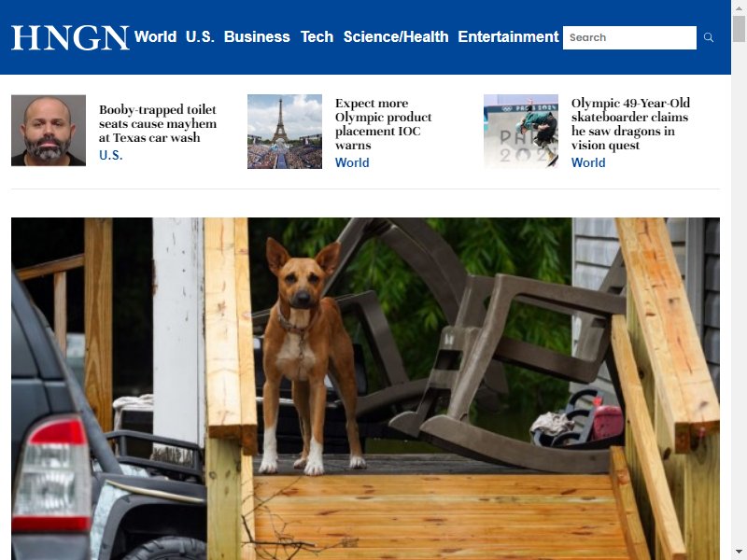Click the scrollbar down arrow

tap(739, 552)
